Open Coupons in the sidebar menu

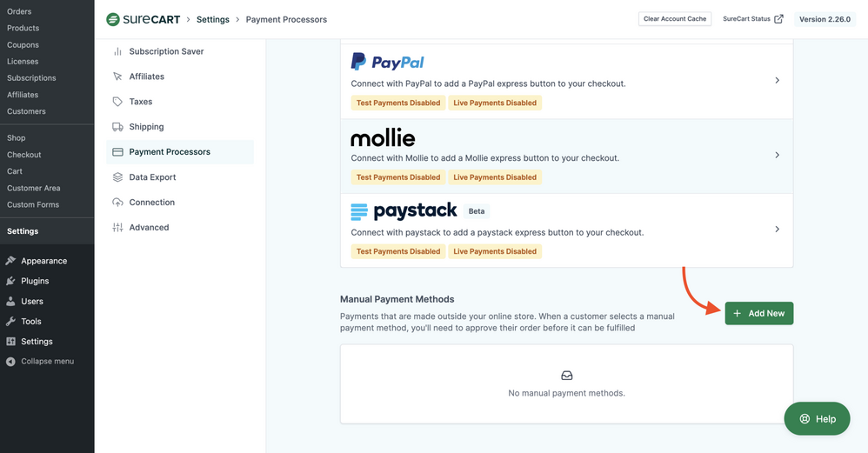point(23,44)
